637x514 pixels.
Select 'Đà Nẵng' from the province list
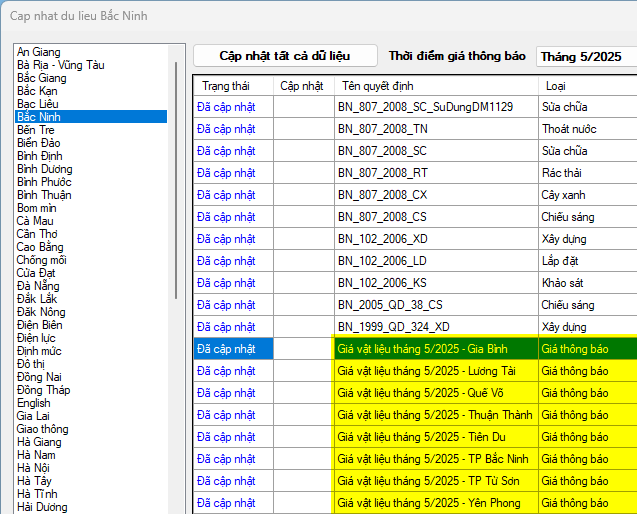[x=38, y=286]
